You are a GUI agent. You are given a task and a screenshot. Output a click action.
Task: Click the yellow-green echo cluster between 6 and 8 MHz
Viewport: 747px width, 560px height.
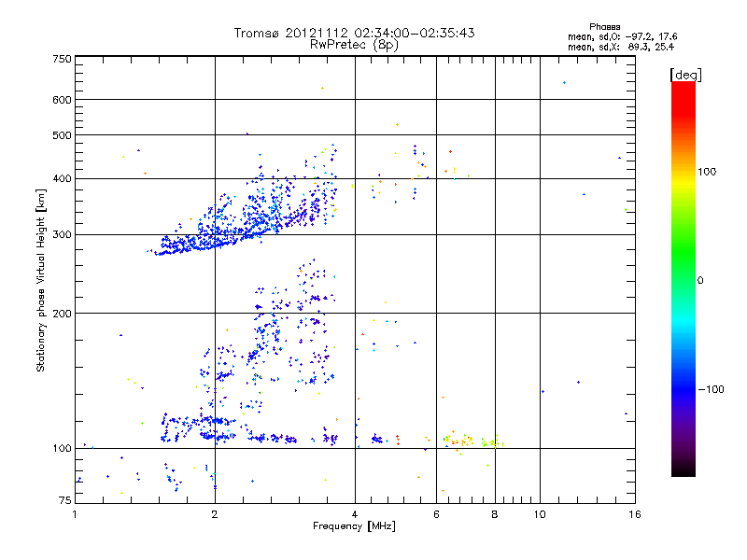point(474,441)
